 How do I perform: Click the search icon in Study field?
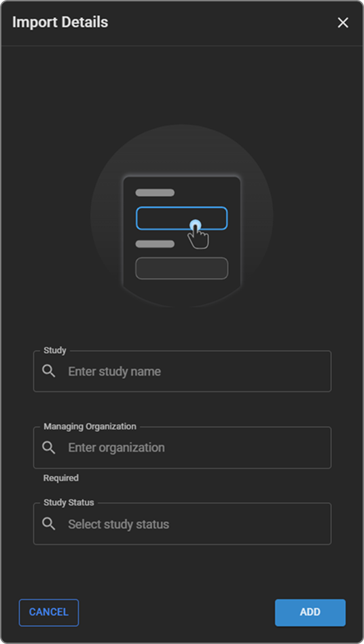[49, 372]
